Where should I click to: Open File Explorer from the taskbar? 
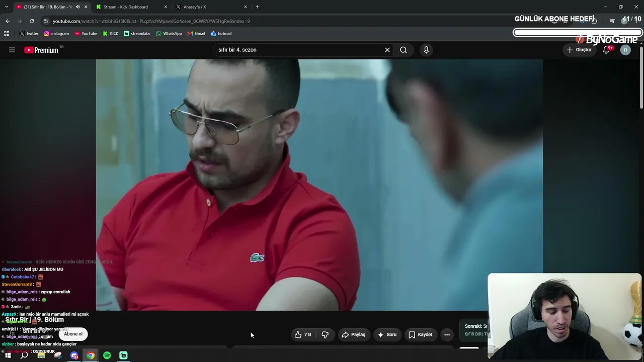(x=41, y=355)
